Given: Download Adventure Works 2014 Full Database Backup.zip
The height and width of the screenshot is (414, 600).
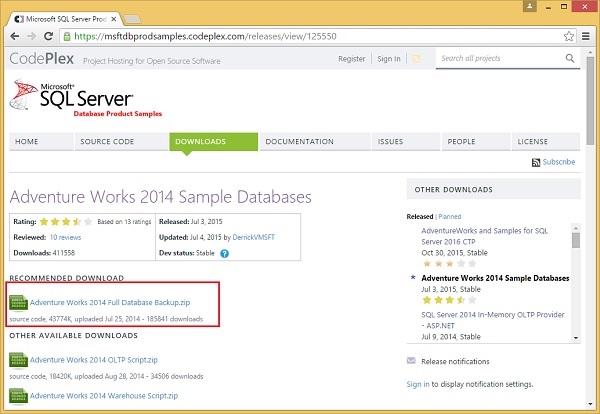Looking at the screenshot, I should click(x=110, y=302).
